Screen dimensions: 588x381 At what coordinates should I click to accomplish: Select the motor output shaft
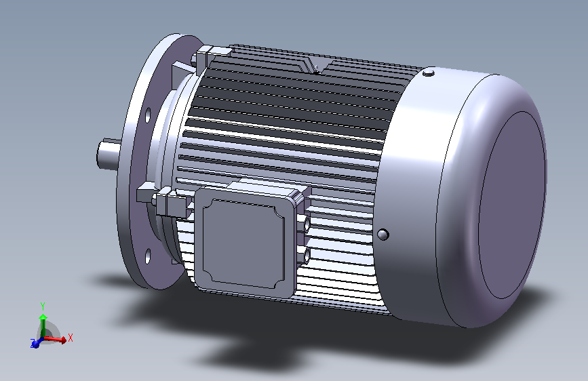click(x=109, y=154)
